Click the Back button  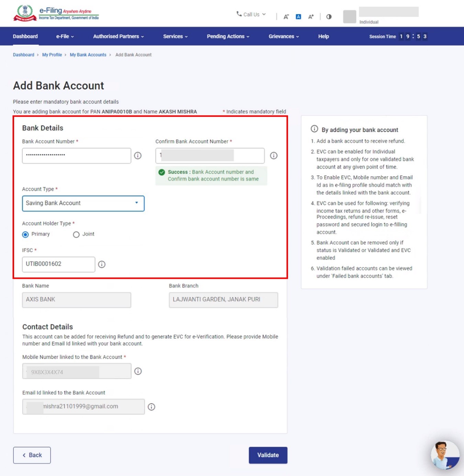pyautogui.click(x=32, y=455)
